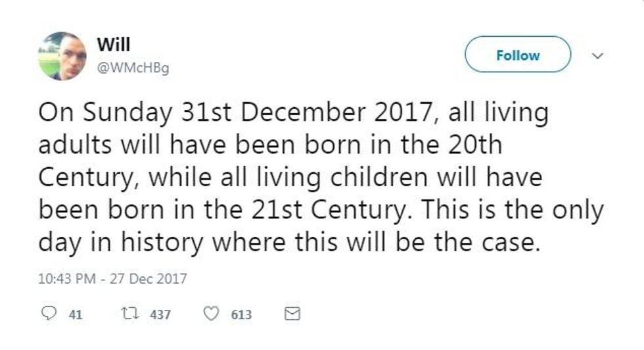Open the 10:43 PM - 27 Dec 2017 timestamp
The width and height of the screenshot is (644, 350).
112,278
